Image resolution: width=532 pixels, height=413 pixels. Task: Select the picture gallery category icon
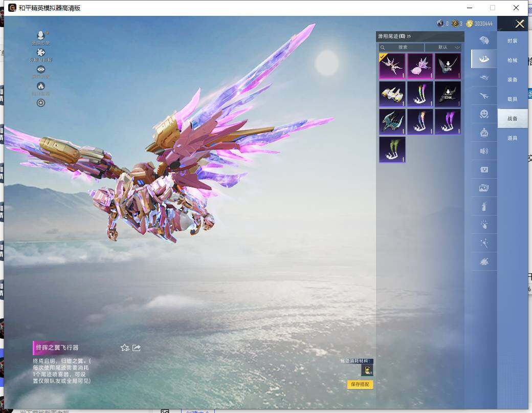tap(484, 188)
